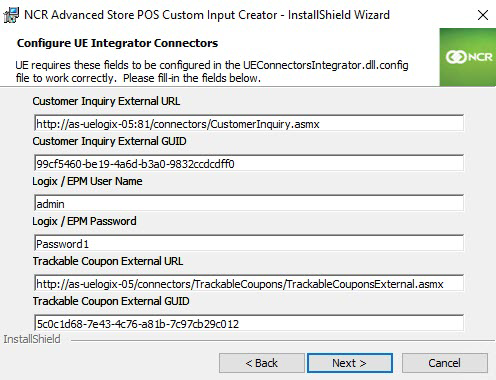Close the InstallShield Wizard window
Image resolution: width=496 pixels, height=380 pixels.
click(483, 15)
